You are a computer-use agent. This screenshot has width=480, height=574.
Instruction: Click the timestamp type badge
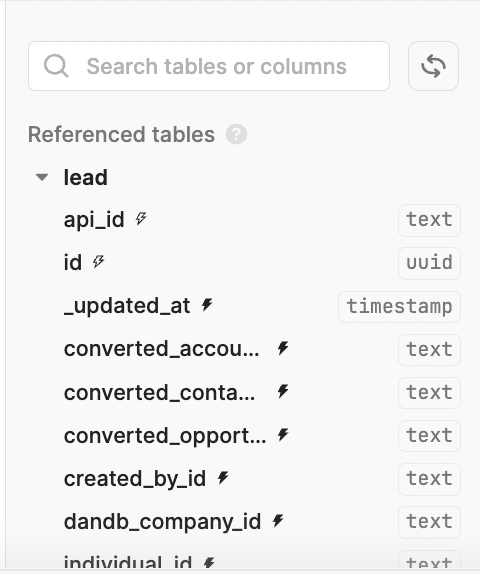[x=399, y=307]
